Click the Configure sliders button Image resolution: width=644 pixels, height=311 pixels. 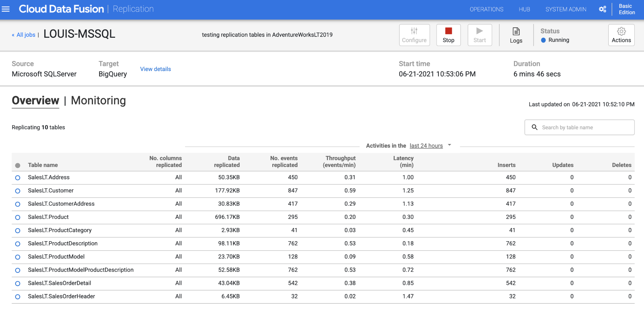coord(414,35)
